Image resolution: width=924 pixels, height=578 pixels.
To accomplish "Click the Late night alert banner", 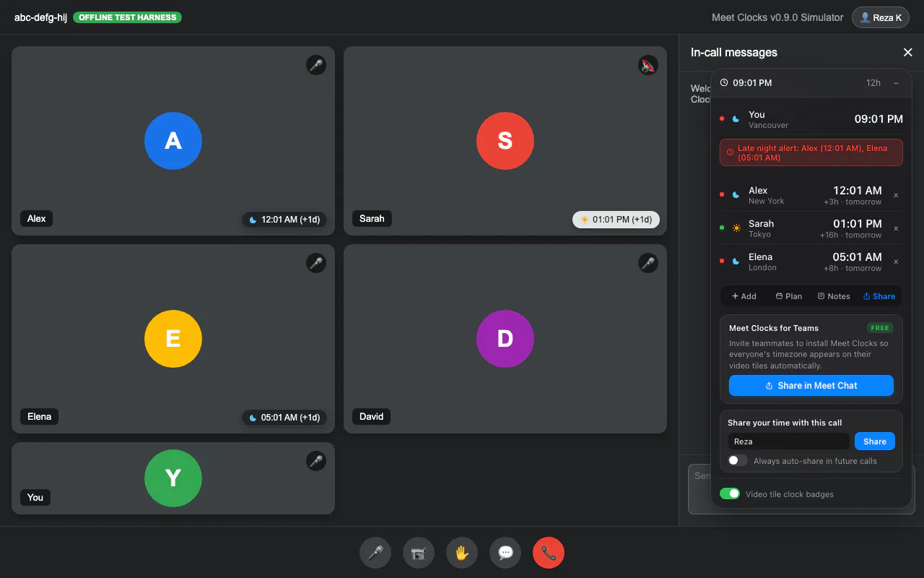I will [811, 152].
